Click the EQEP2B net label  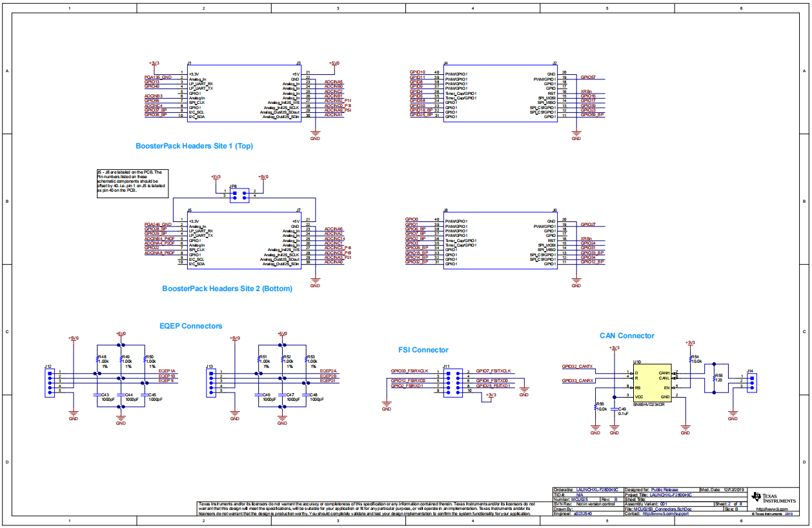pos(328,376)
